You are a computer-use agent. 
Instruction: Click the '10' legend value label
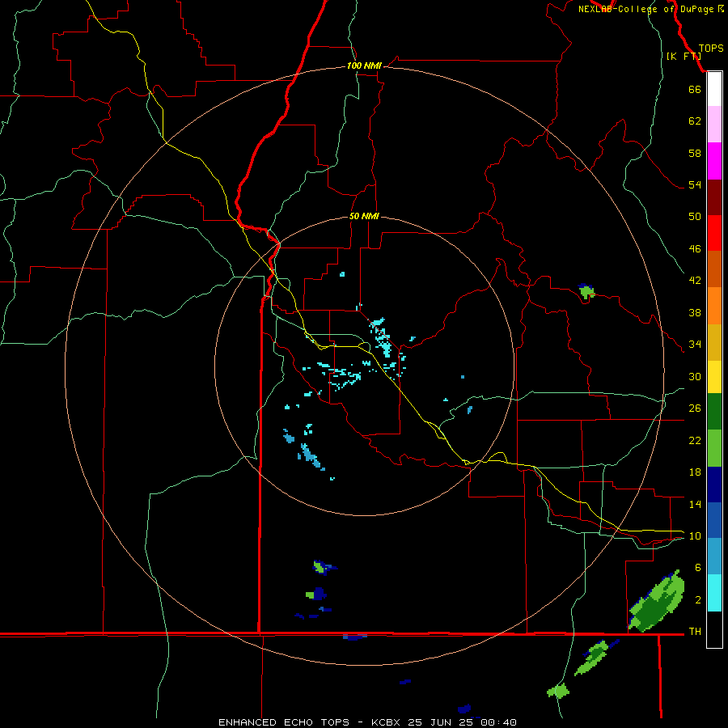click(x=695, y=535)
